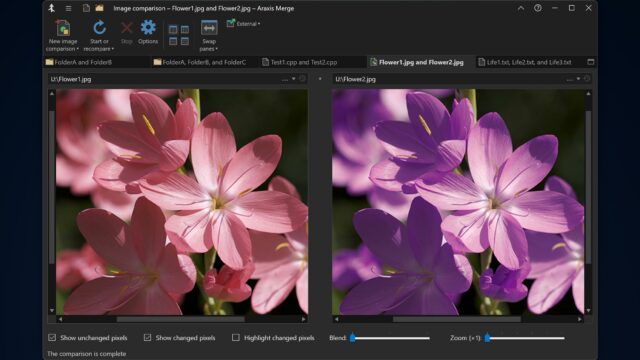The width and height of the screenshot is (640, 360).
Task: Click the 'Zoom (×1):' label
Action: (465, 338)
